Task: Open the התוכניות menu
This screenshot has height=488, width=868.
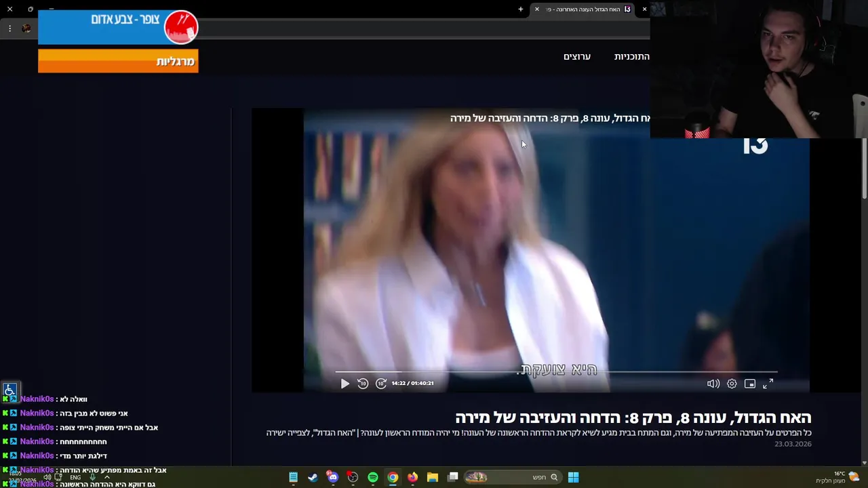Action: 631,56
